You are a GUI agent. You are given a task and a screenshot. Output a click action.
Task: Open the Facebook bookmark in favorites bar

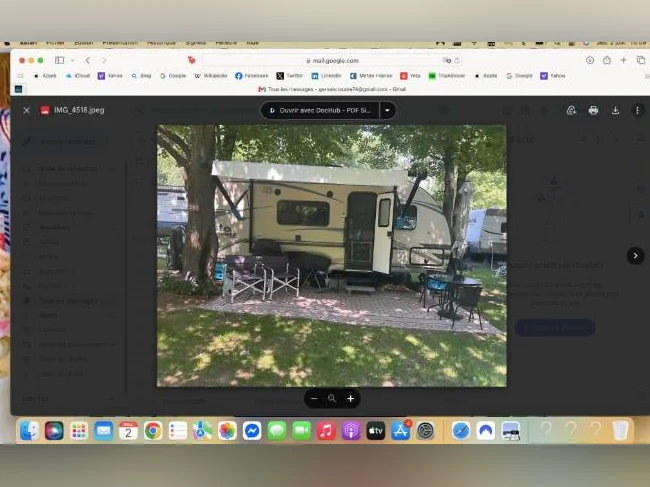coord(252,76)
